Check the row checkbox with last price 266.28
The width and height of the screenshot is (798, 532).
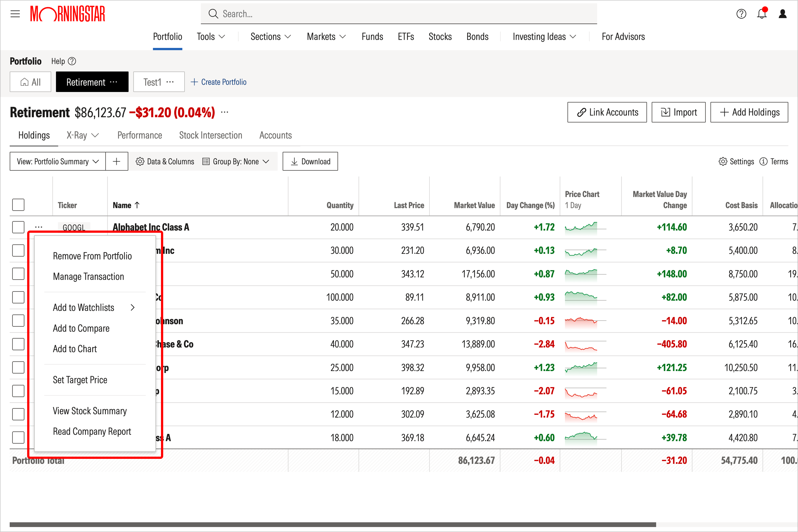tap(18, 321)
